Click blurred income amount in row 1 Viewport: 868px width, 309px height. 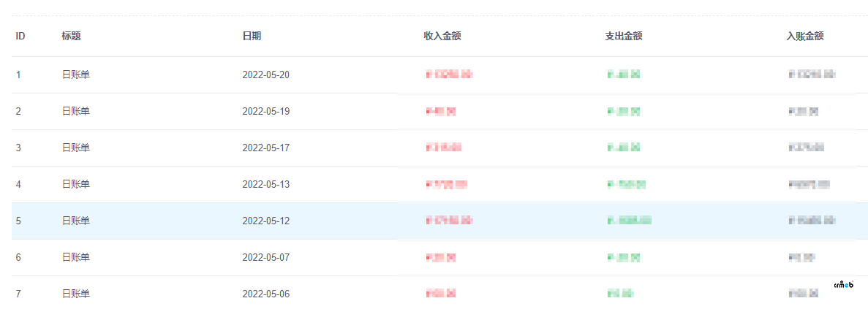point(449,74)
